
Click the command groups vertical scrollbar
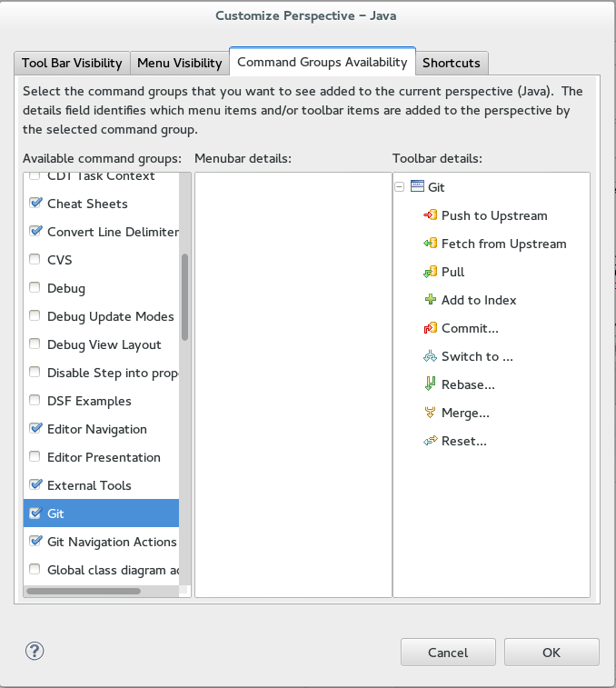tap(184, 296)
